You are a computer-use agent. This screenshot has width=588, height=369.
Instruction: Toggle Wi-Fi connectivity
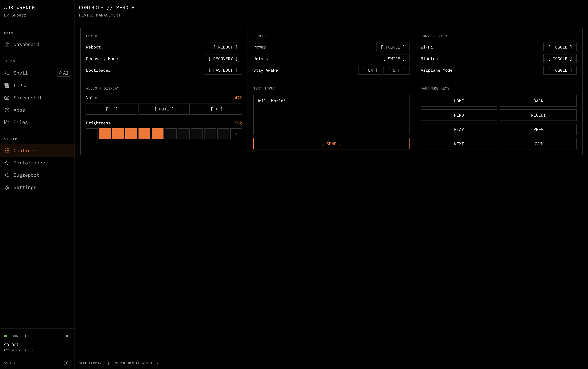tap(560, 47)
